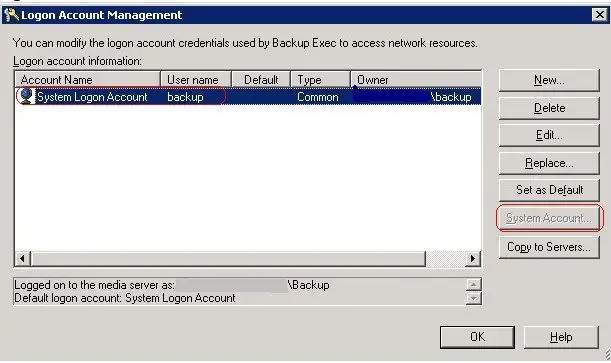Open Help for this dialog
Screen dimensions: 611x363
coord(561,337)
